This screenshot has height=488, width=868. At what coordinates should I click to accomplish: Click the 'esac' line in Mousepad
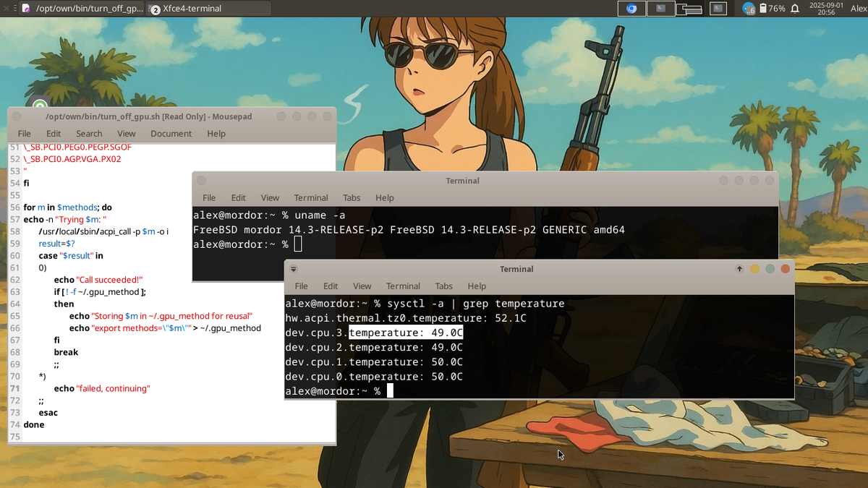pyautogui.click(x=48, y=413)
